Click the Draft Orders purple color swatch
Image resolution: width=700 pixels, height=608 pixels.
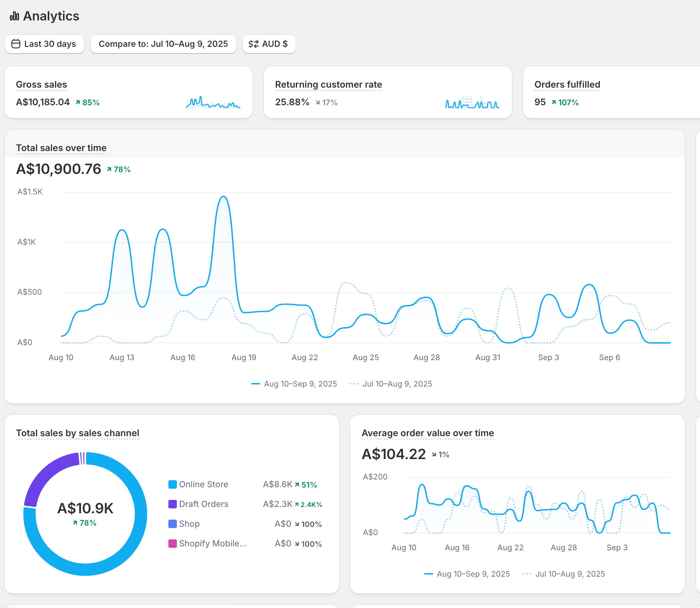pyautogui.click(x=173, y=504)
